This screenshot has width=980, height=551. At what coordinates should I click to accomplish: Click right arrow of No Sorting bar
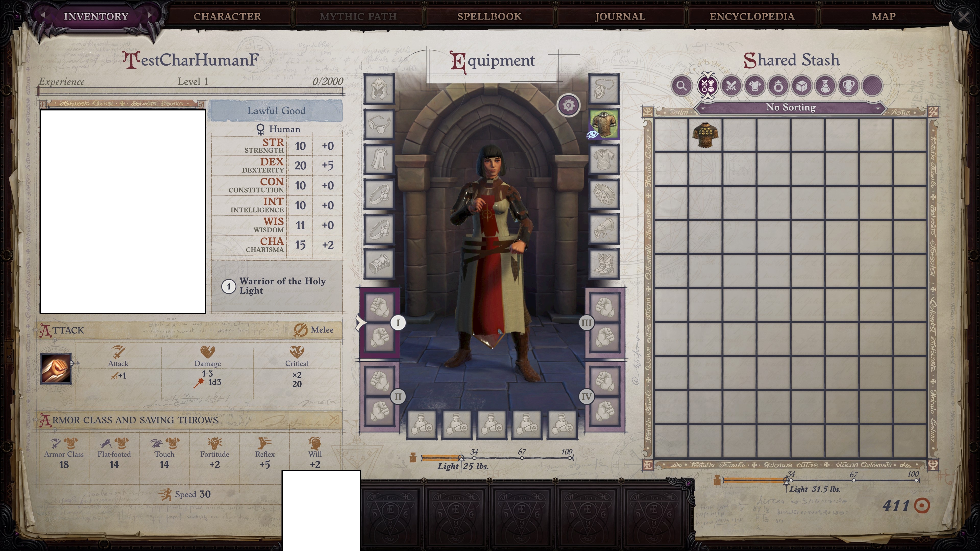click(x=878, y=108)
